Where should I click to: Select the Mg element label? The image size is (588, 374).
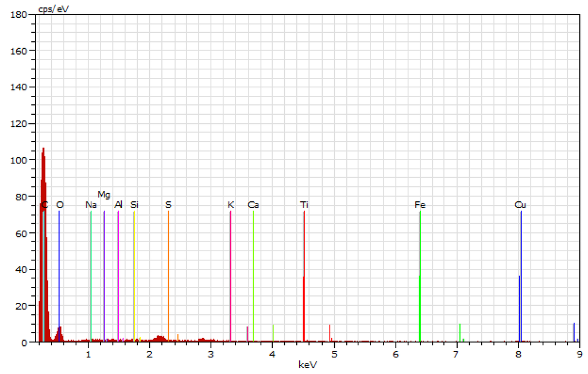coord(104,195)
